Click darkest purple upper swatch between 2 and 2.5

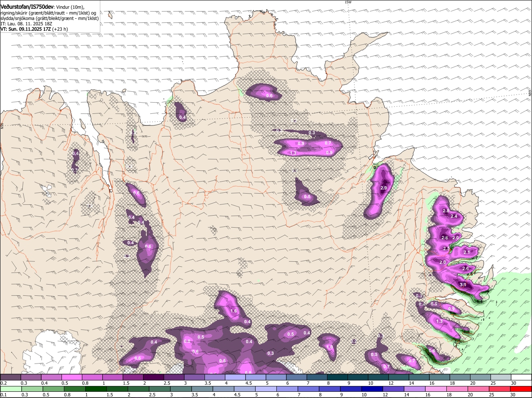[153, 377]
